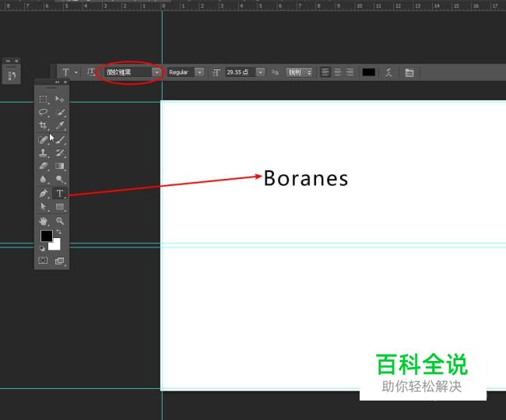Expand the font family dropdown arrow
The height and width of the screenshot is (420, 506).
156,72
